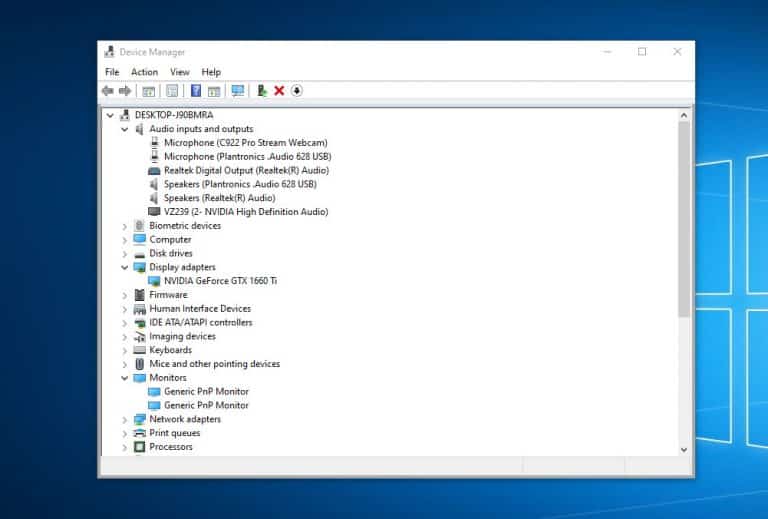Click Scan for hardware changes monitor icon
The width and height of the screenshot is (768, 519).
[238, 91]
